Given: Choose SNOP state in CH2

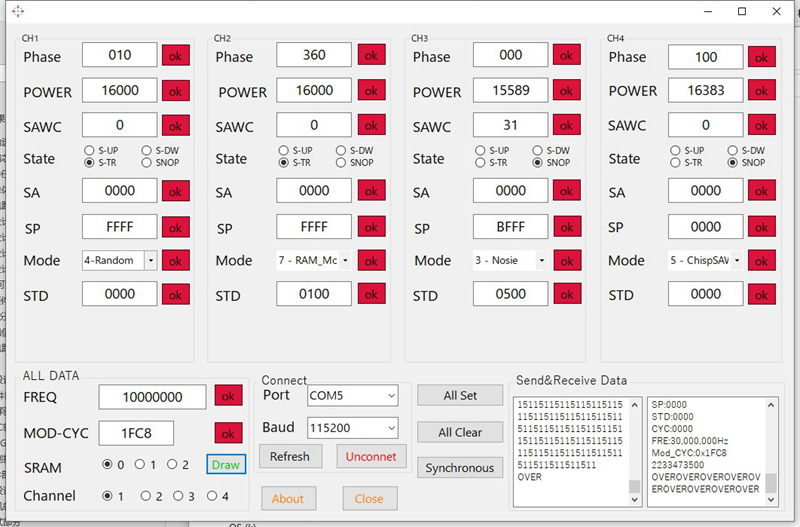Looking at the screenshot, I should pyautogui.click(x=341, y=162).
